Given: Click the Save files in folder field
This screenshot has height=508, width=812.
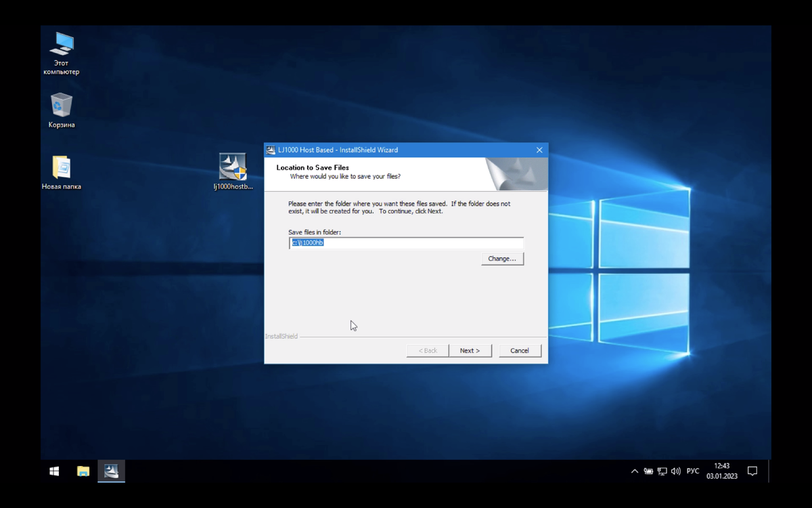Looking at the screenshot, I should [406, 242].
